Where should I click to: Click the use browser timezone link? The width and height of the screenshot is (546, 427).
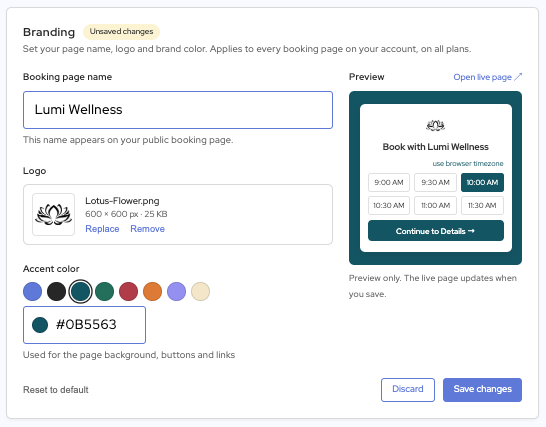point(468,163)
